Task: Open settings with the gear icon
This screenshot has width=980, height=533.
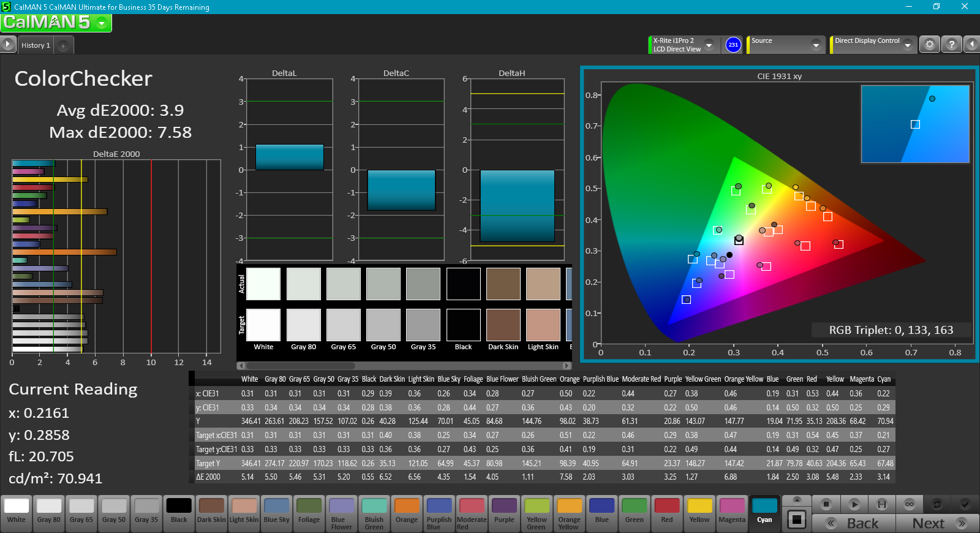Action: coord(930,45)
